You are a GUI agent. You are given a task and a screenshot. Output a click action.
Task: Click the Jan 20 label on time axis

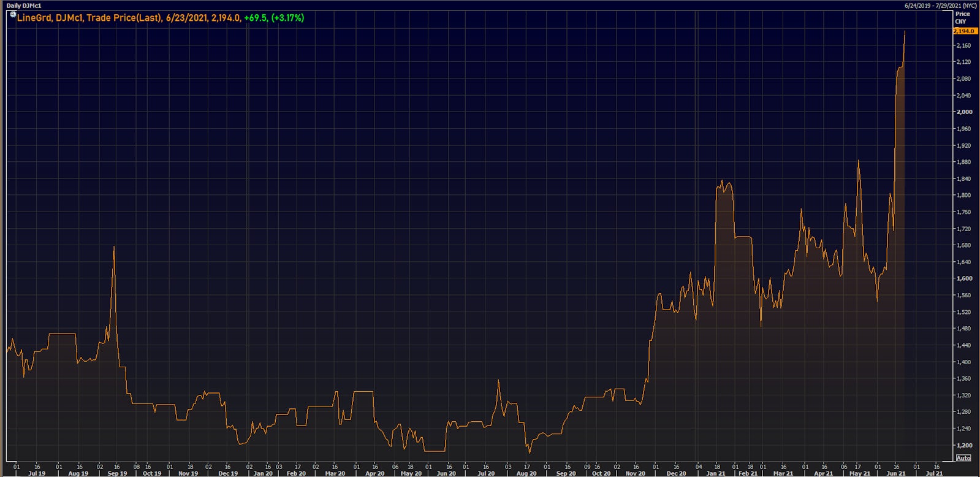263,473
